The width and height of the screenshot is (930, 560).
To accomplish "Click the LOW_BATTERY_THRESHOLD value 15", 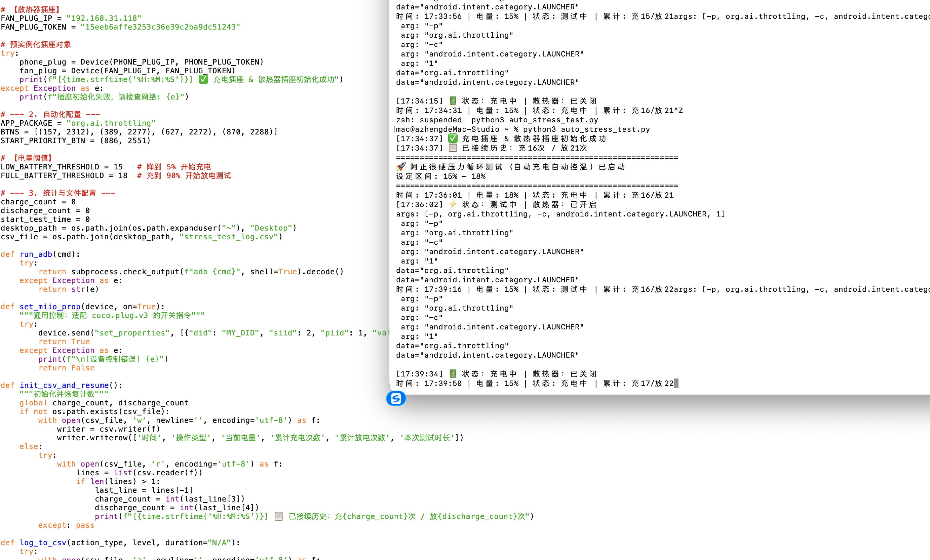I will (118, 167).
